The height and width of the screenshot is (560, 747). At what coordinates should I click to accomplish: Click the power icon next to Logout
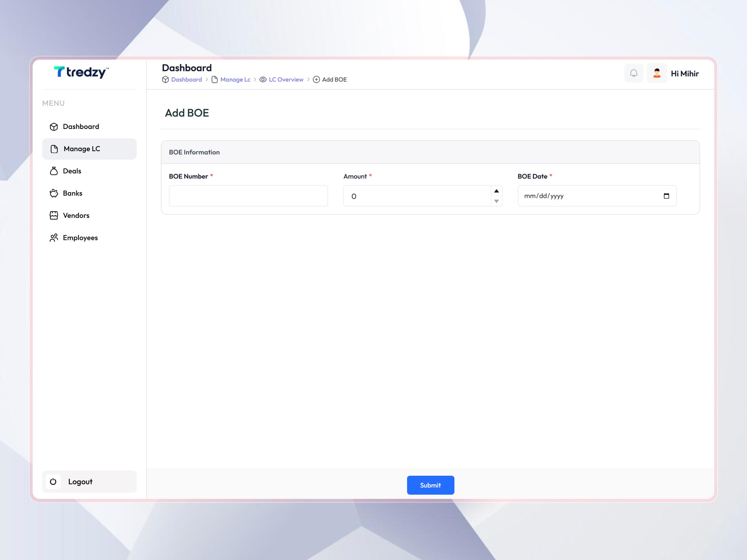pos(53,482)
